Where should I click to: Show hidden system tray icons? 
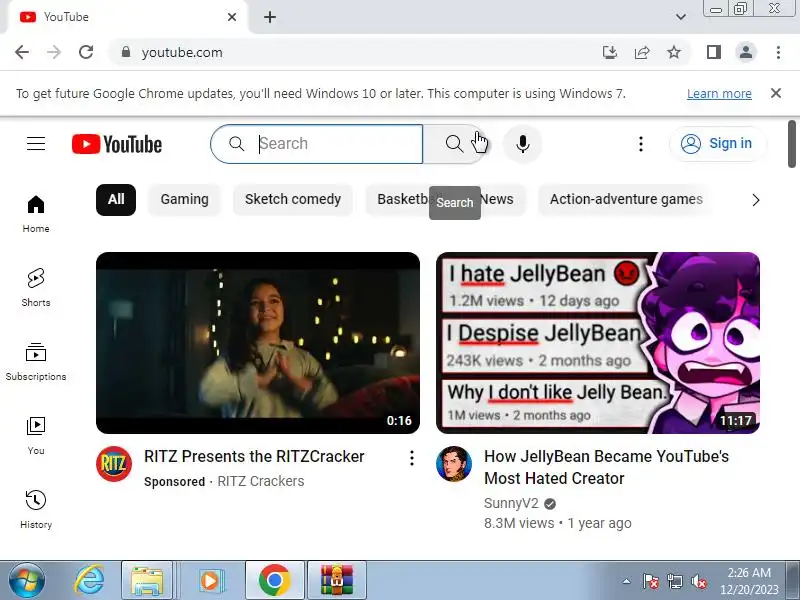click(x=627, y=581)
